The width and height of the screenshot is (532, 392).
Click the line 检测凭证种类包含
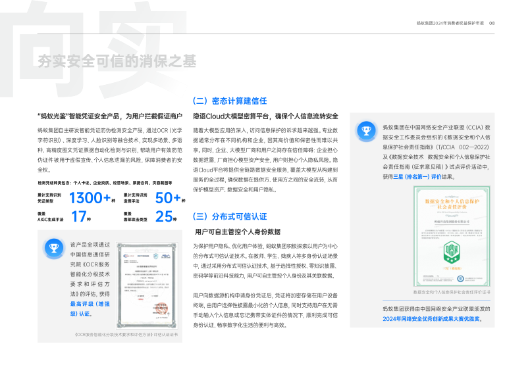click(105, 183)
